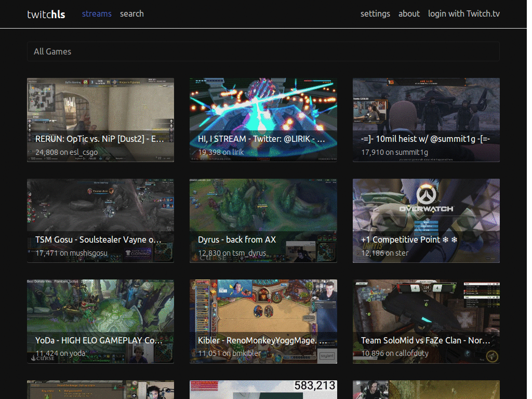
Task: Open the LIRIK stream thumbnail
Action: [x=263, y=120]
